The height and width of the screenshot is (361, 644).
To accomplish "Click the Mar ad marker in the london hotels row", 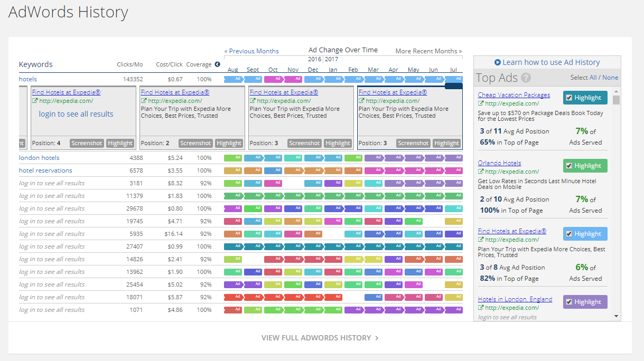I will tap(375, 158).
